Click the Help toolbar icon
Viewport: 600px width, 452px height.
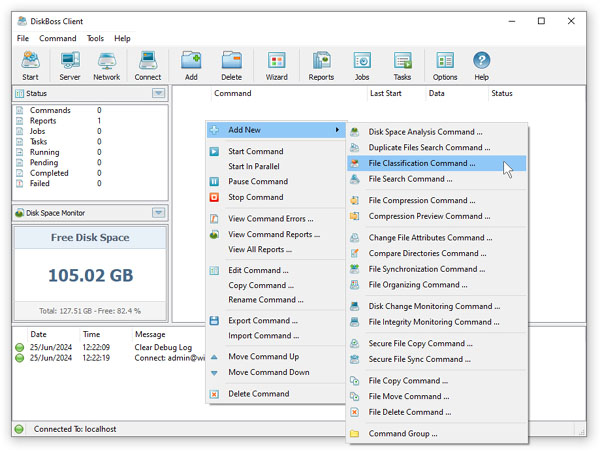point(481,66)
